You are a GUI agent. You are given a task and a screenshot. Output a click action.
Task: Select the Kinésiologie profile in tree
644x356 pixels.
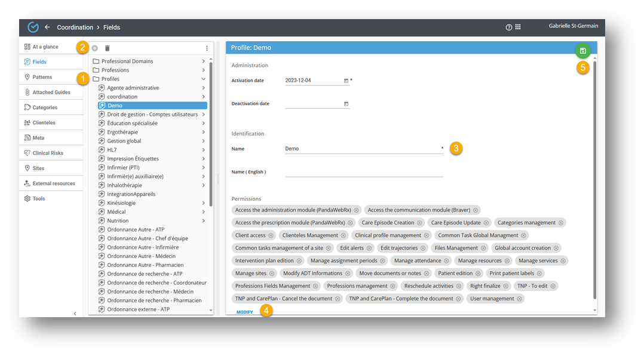(121, 203)
